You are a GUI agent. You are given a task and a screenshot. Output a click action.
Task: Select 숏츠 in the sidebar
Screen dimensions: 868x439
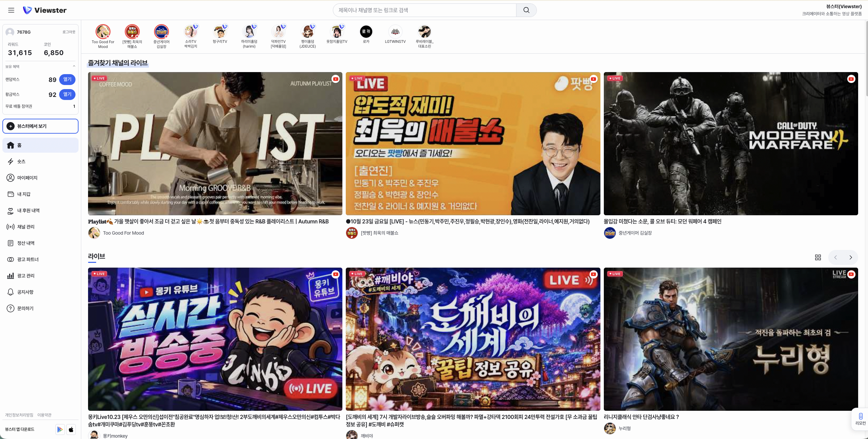40,162
